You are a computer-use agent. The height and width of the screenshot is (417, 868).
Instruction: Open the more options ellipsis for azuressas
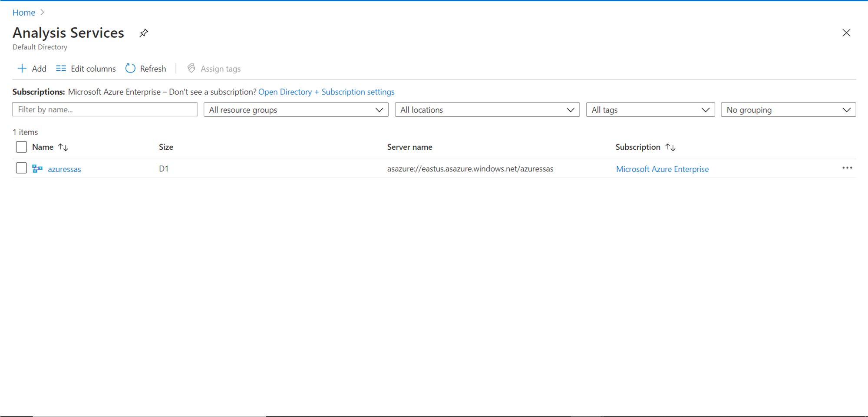847,168
